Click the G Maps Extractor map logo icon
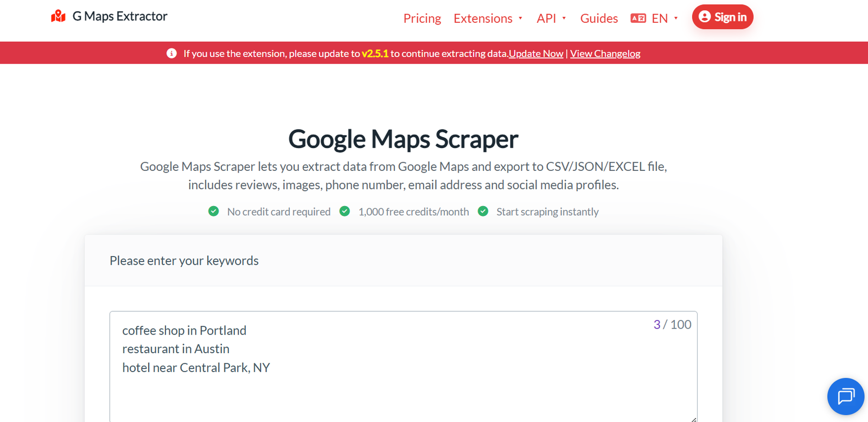This screenshot has height=422, width=868. click(58, 16)
